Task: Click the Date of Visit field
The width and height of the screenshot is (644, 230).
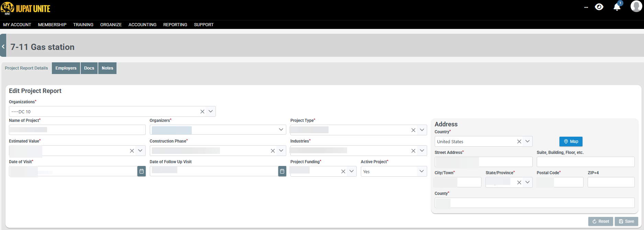Action: (73, 171)
